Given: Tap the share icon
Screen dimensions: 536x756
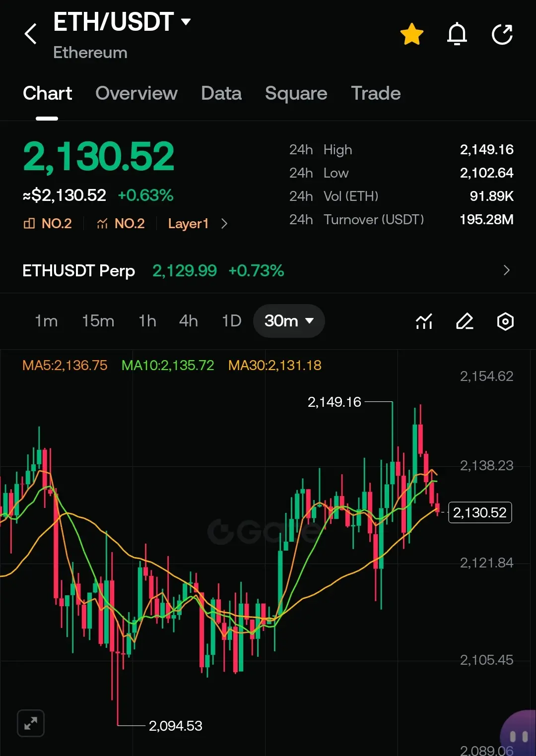Looking at the screenshot, I should [x=502, y=34].
